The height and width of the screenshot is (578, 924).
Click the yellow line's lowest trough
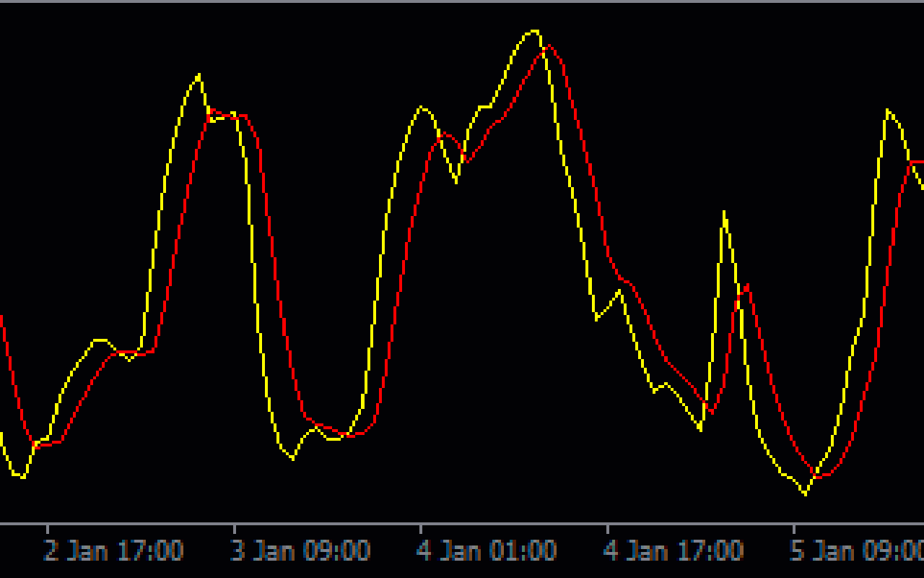tap(806, 494)
